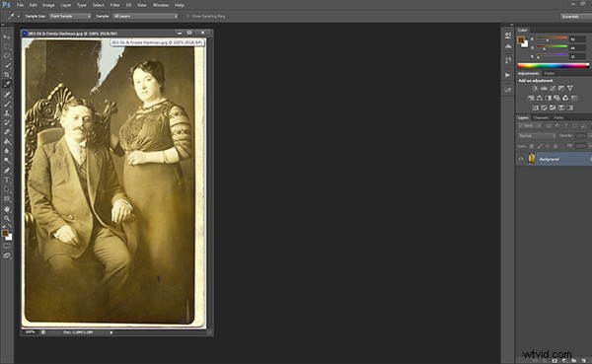Add a Channel Mixer adjustment

point(565,98)
